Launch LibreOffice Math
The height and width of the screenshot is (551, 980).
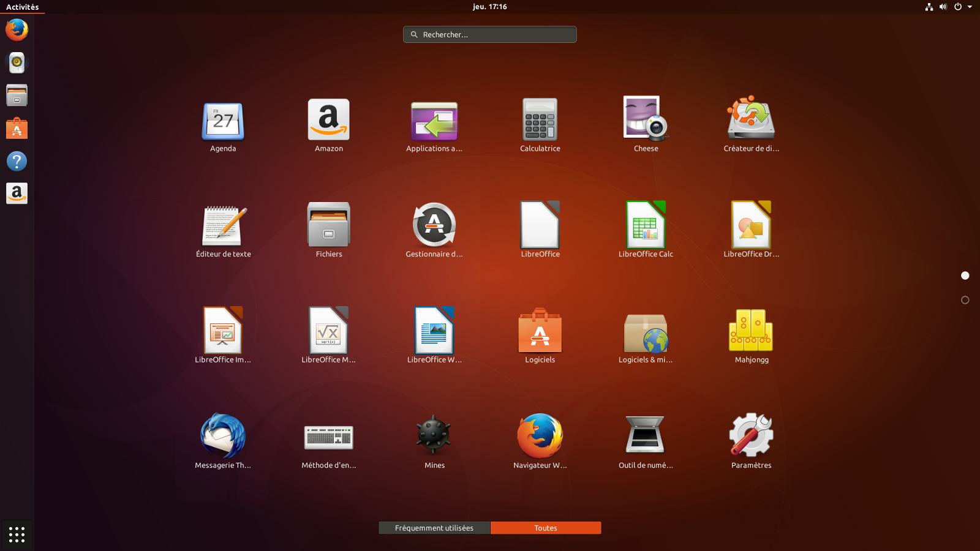tap(329, 331)
